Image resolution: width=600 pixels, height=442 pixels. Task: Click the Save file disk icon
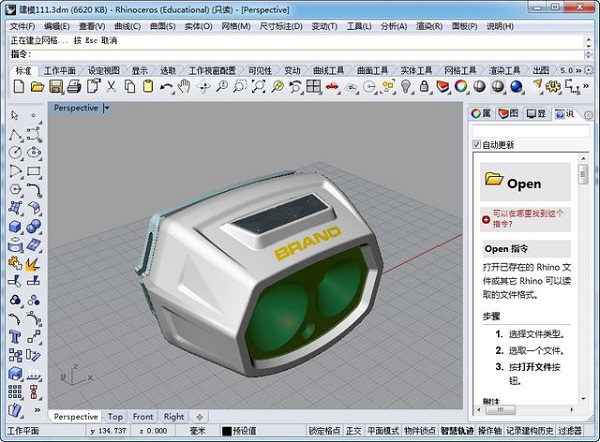click(x=57, y=88)
